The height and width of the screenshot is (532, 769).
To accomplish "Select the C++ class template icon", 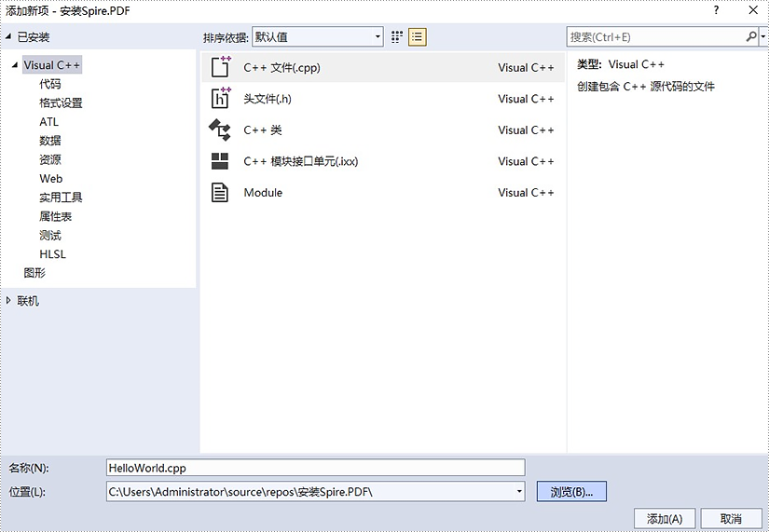I will [x=220, y=130].
